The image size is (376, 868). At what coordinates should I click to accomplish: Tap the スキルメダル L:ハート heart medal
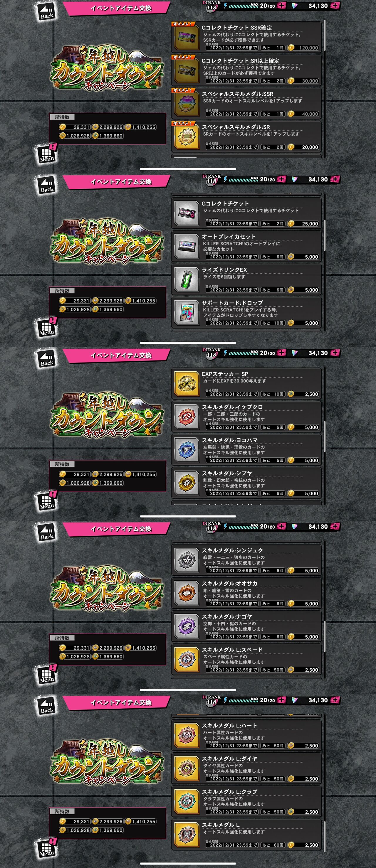187,735
